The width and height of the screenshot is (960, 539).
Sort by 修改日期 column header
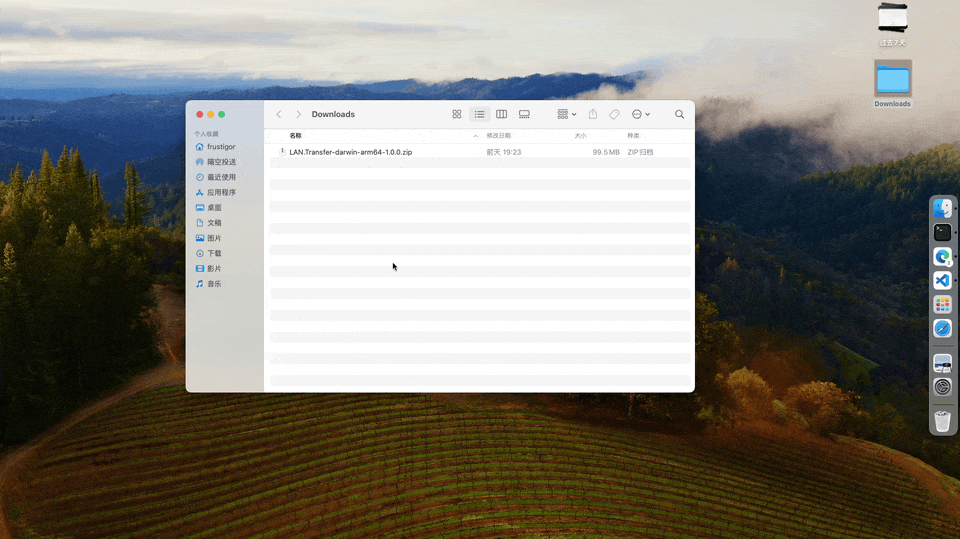[x=498, y=136]
